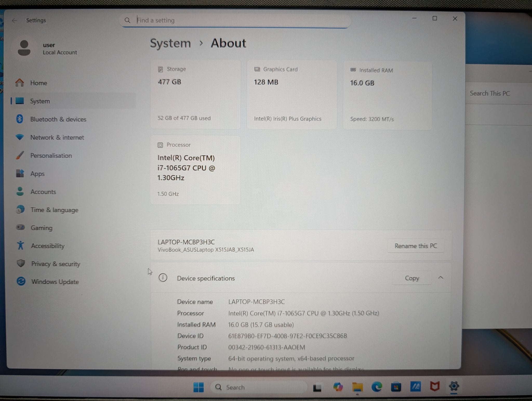This screenshot has width=532, height=401.
Task: Click the Personalisation paintbrush icon
Action: tap(20, 155)
